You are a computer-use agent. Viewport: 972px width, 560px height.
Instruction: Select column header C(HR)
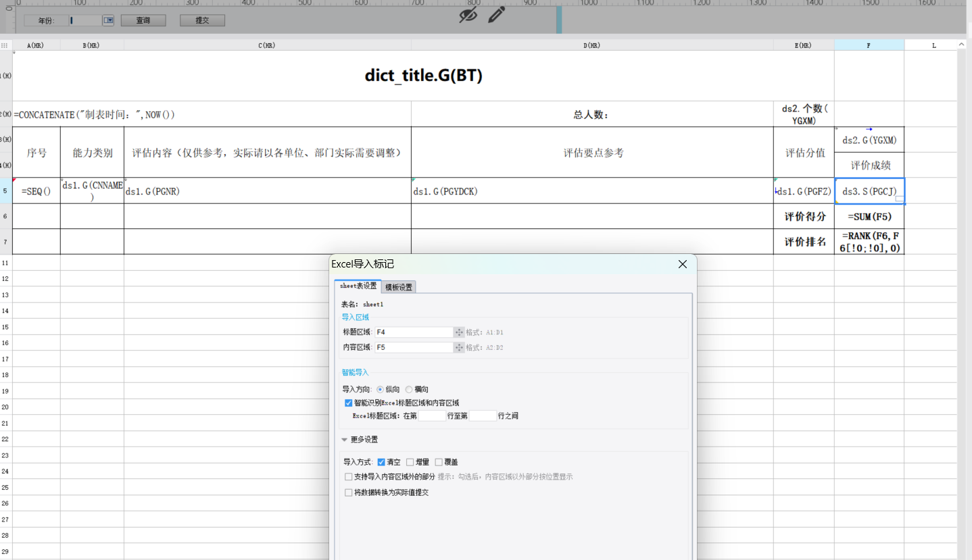268,45
